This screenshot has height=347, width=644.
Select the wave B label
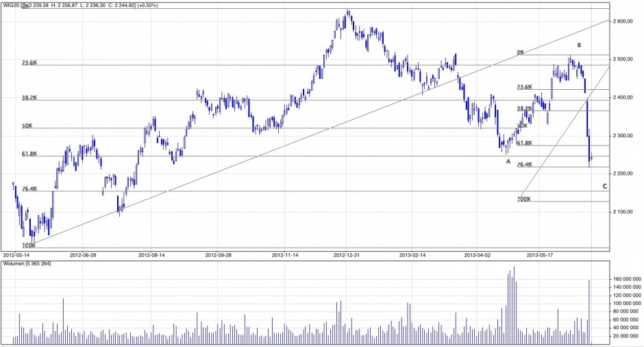(x=579, y=45)
